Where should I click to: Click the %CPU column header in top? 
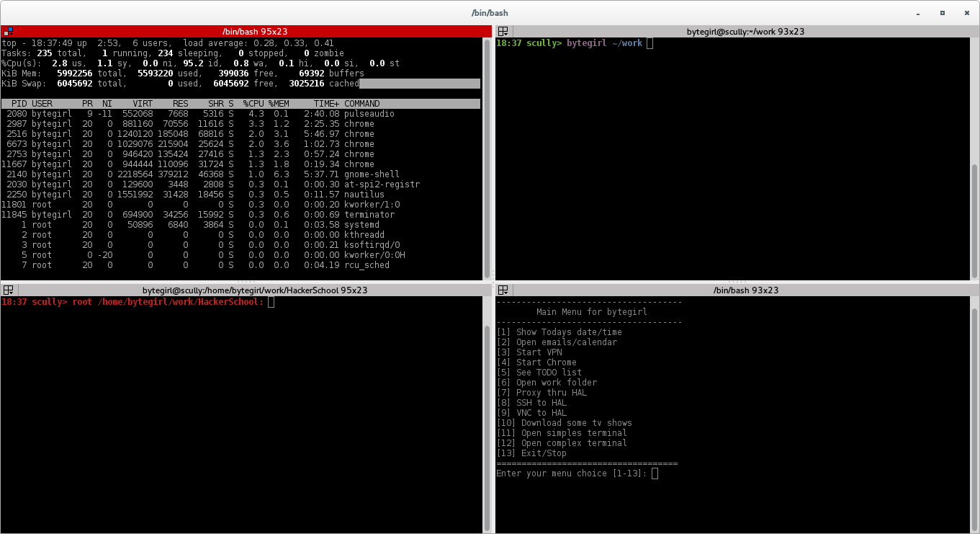[253, 104]
